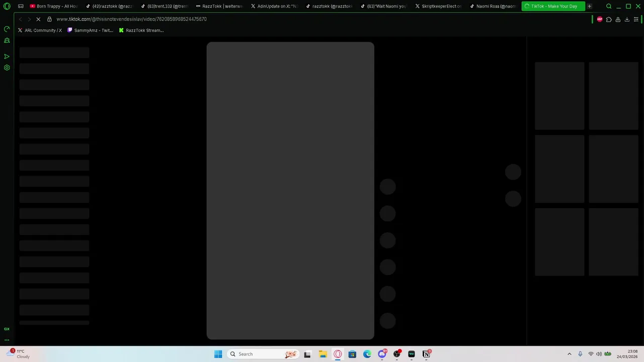Switch to the Naomi Ross tab

tap(494, 7)
